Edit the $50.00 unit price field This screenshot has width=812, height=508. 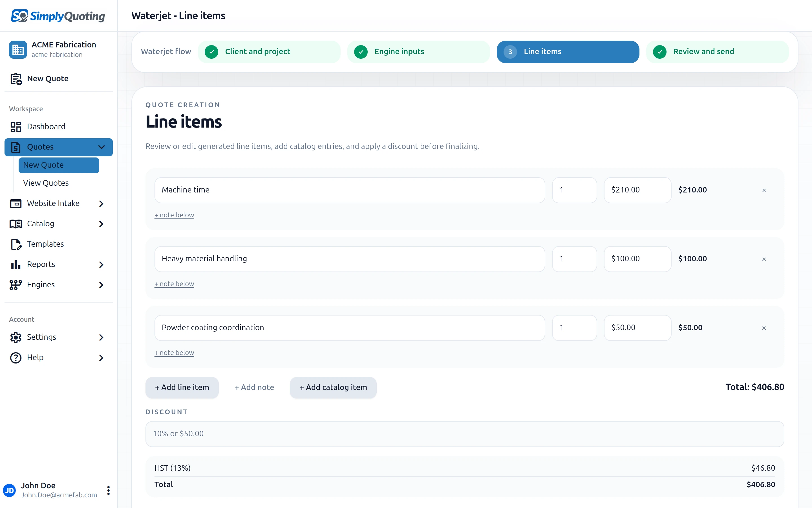(637, 328)
